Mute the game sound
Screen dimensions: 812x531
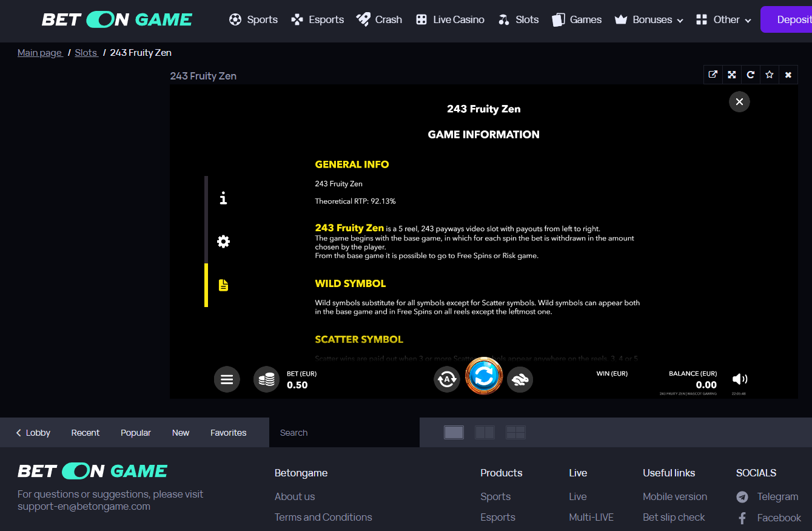click(x=740, y=379)
